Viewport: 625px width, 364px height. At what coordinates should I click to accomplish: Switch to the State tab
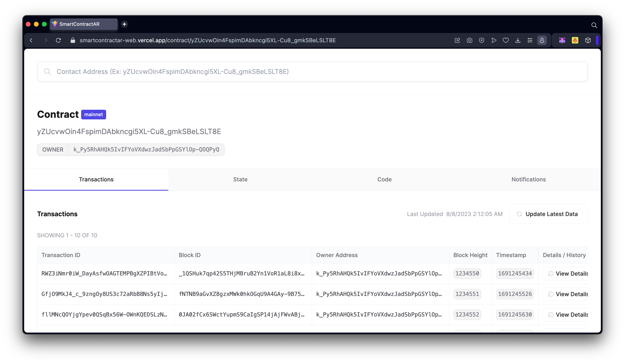click(x=240, y=179)
